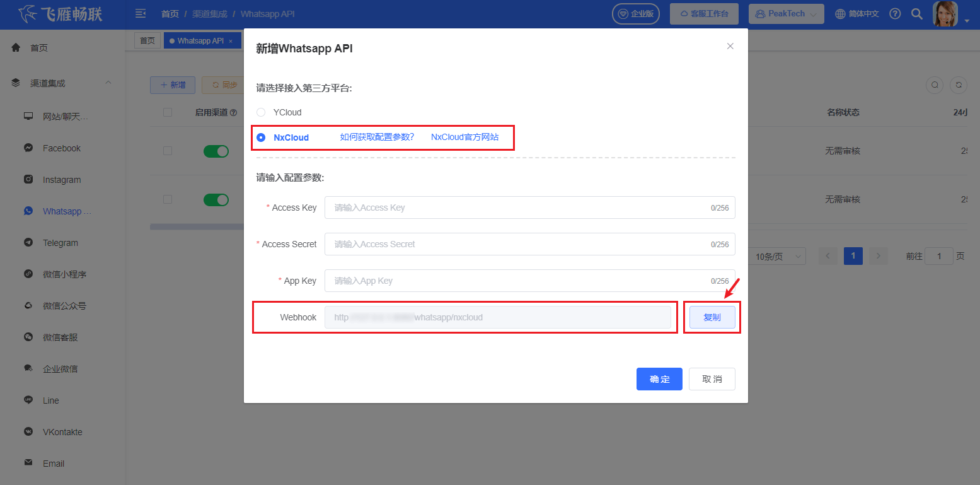Screen dimensions: 980x485
Task: Open the user avatar menu
Action: tap(945, 14)
